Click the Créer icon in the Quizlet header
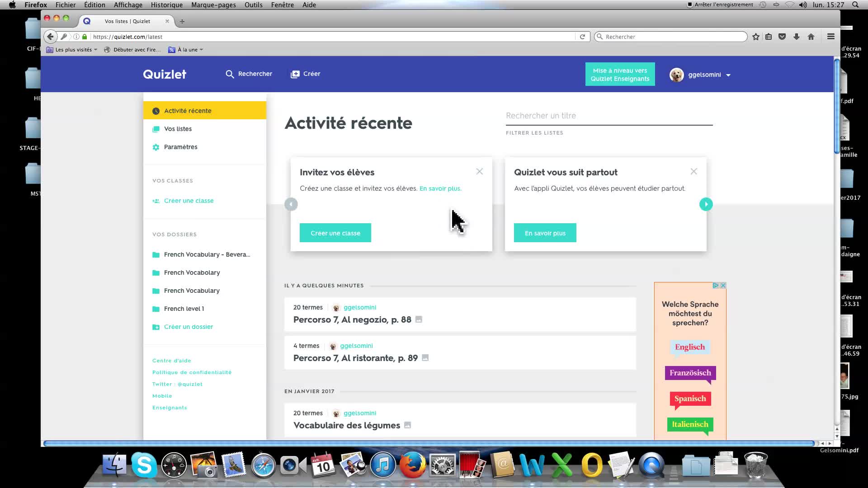The image size is (868, 488). (295, 74)
